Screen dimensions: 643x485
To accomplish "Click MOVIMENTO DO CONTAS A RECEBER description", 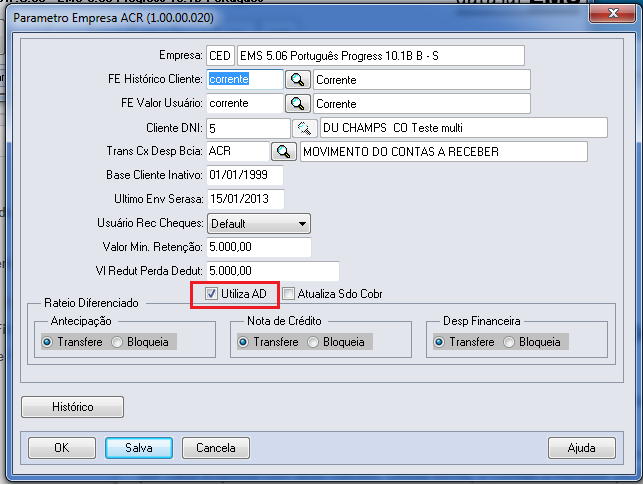I will pyautogui.click(x=444, y=152).
